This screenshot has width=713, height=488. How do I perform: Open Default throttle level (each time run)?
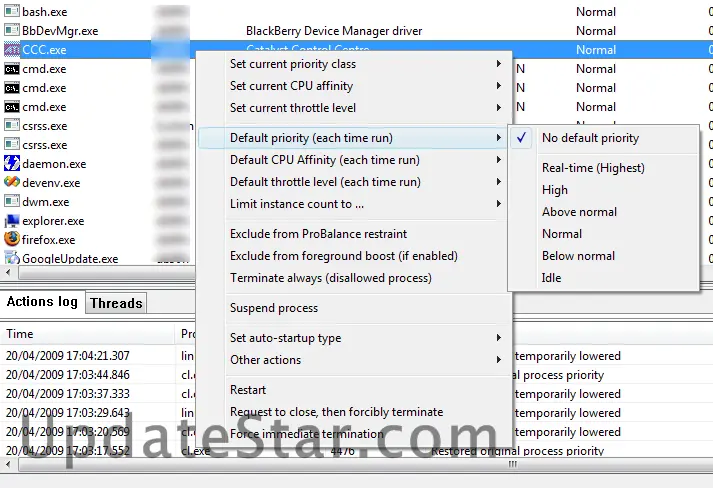coord(355,182)
